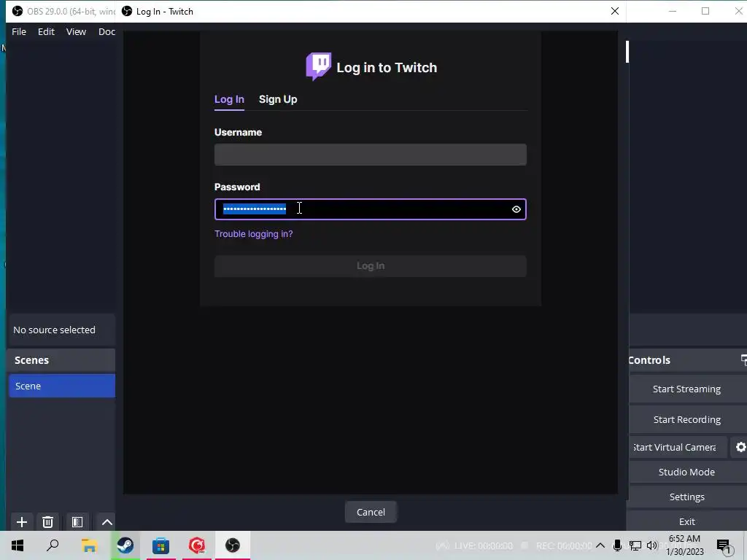747x560 pixels.
Task: Minimize the OBS main window
Action: pyautogui.click(x=672, y=11)
